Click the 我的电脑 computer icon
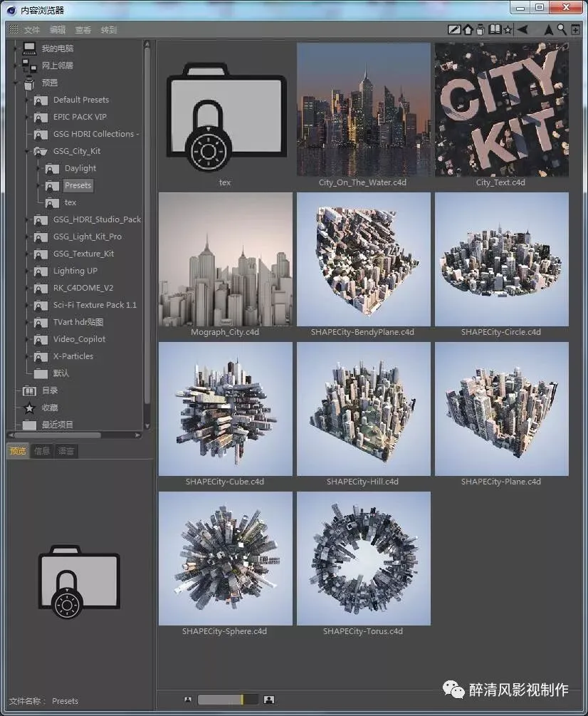The width and height of the screenshot is (588, 716). (x=30, y=48)
